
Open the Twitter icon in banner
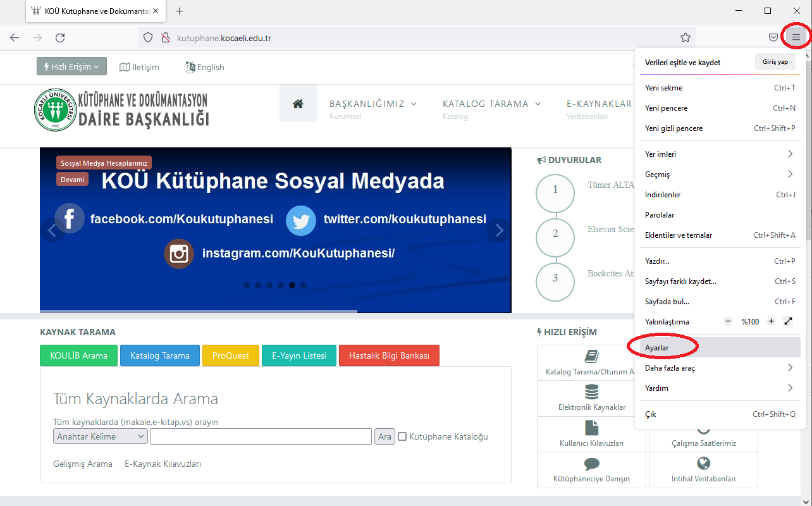301,220
